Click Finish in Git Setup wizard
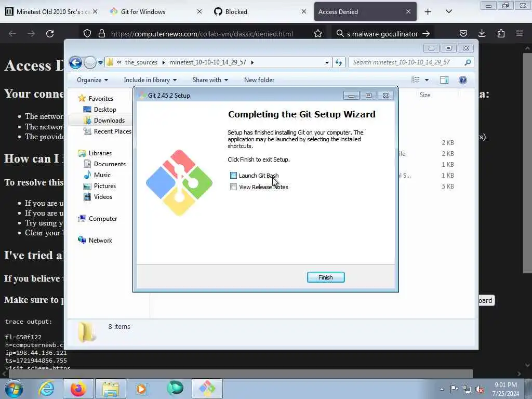The image size is (532, 399). coord(326,277)
